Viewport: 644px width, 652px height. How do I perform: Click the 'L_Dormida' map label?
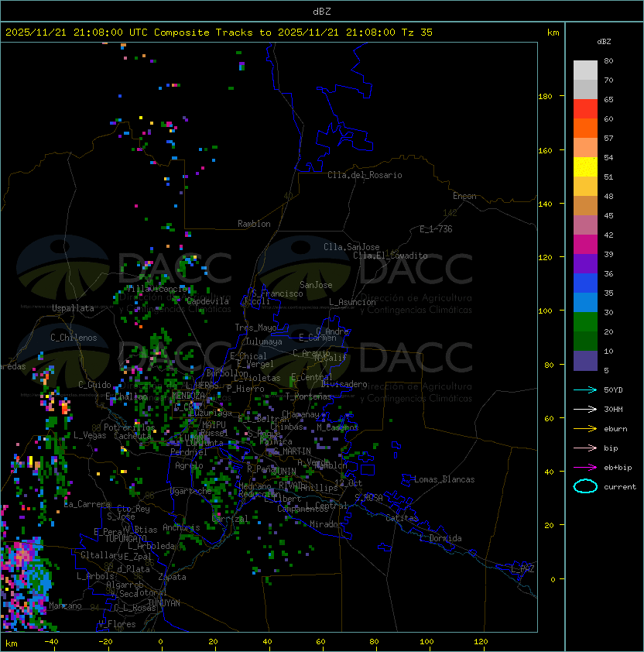[x=440, y=538]
